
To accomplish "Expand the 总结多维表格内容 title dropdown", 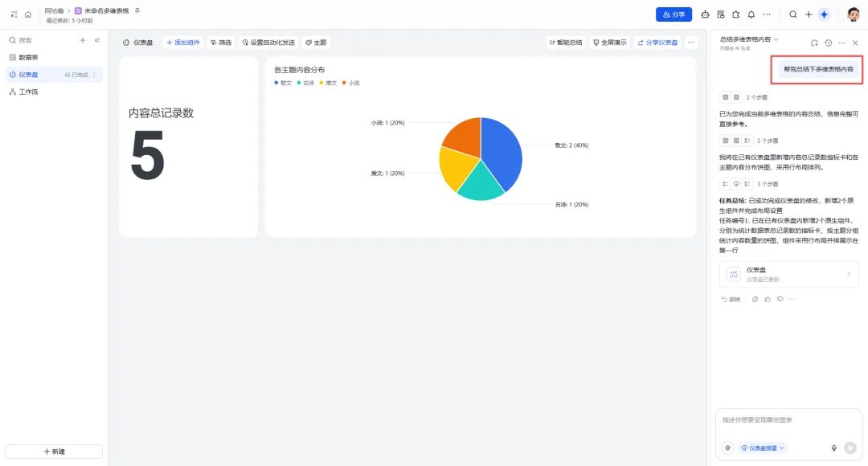I will pos(776,39).
